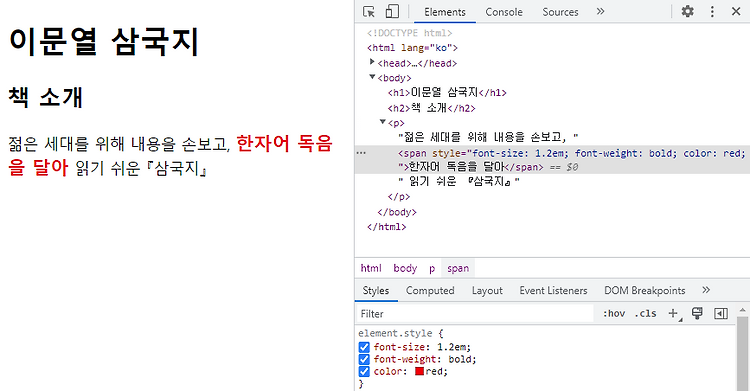Edit the 1.2em font-size value
This screenshot has height=391, width=750.
(452, 347)
